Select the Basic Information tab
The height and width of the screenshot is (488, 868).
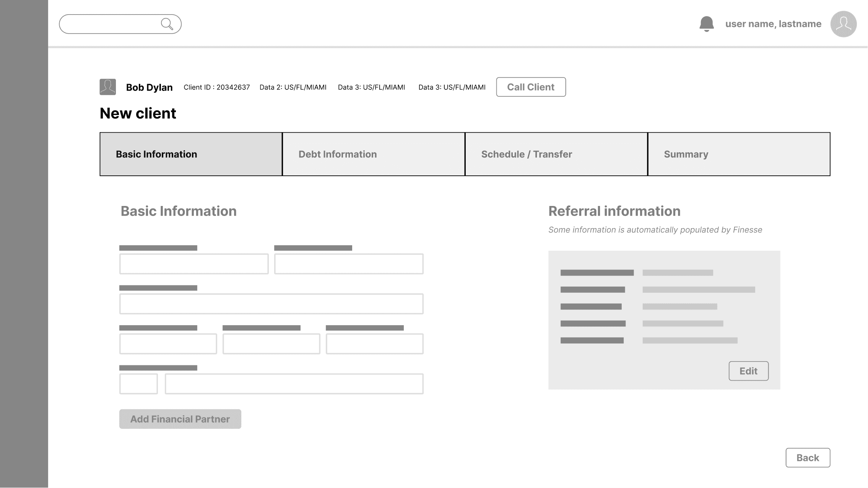click(x=191, y=154)
